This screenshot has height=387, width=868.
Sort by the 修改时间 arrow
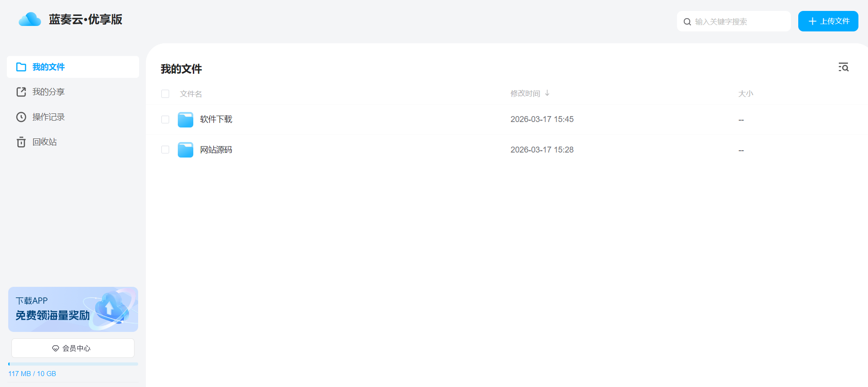click(x=547, y=93)
